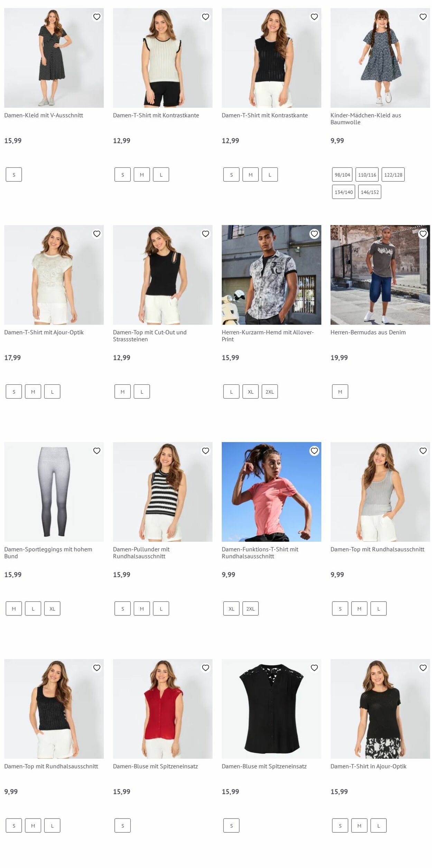Select size S for Damen-Kleid mit V-Ausschnitt
432x868 pixels.
tap(14, 175)
